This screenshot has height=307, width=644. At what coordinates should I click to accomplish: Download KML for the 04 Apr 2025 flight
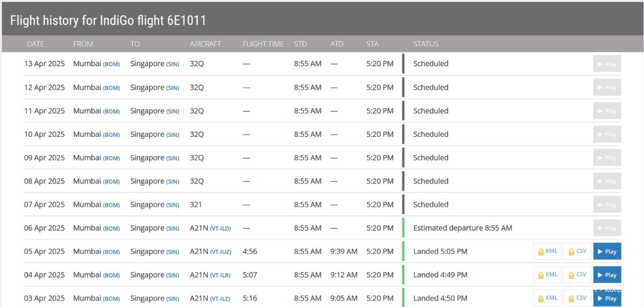click(547, 275)
